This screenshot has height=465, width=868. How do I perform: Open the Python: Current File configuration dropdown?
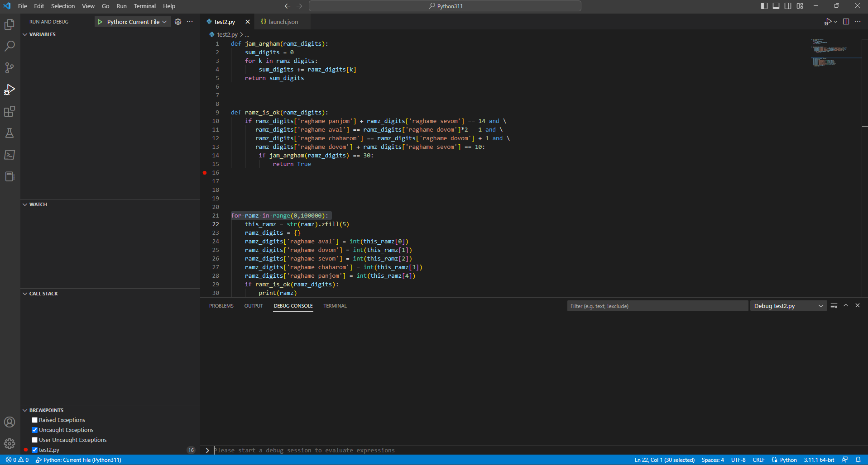[164, 21]
